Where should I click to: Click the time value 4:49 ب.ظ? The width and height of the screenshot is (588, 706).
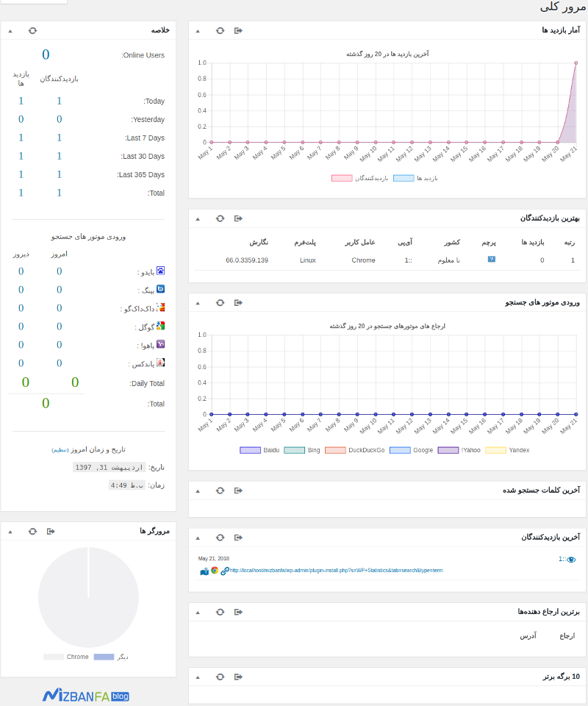click(127, 485)
